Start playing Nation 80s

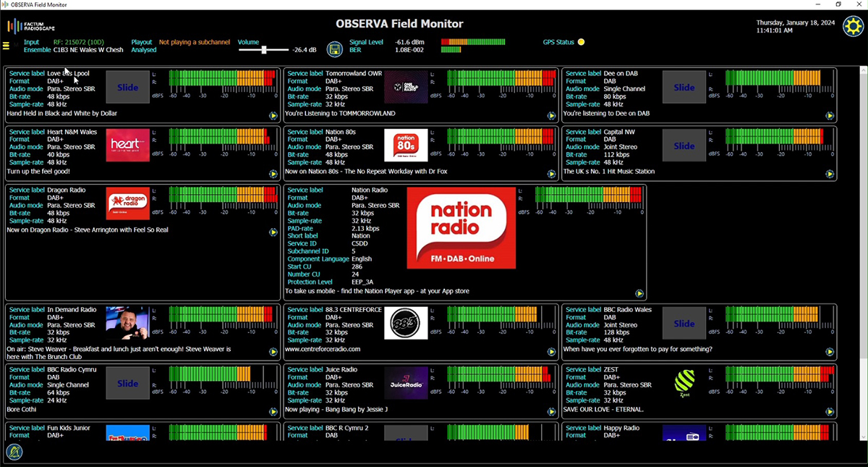(551, 174)
